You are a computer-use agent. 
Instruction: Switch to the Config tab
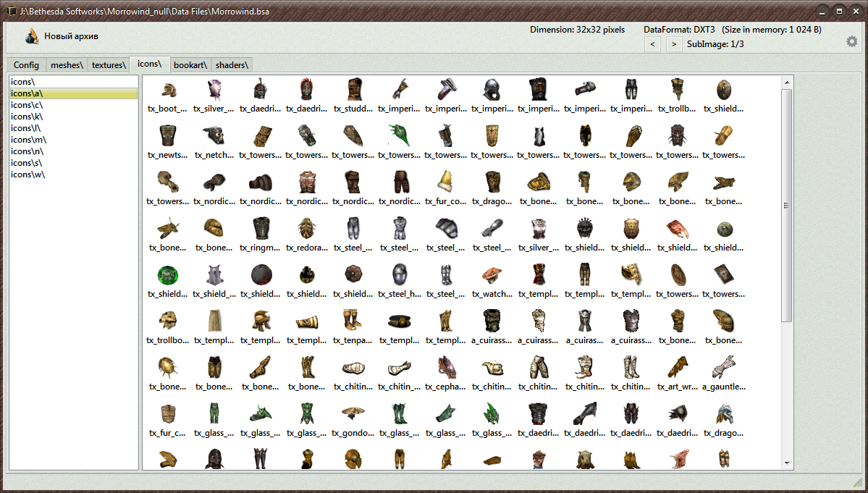[x=26, y=64]
